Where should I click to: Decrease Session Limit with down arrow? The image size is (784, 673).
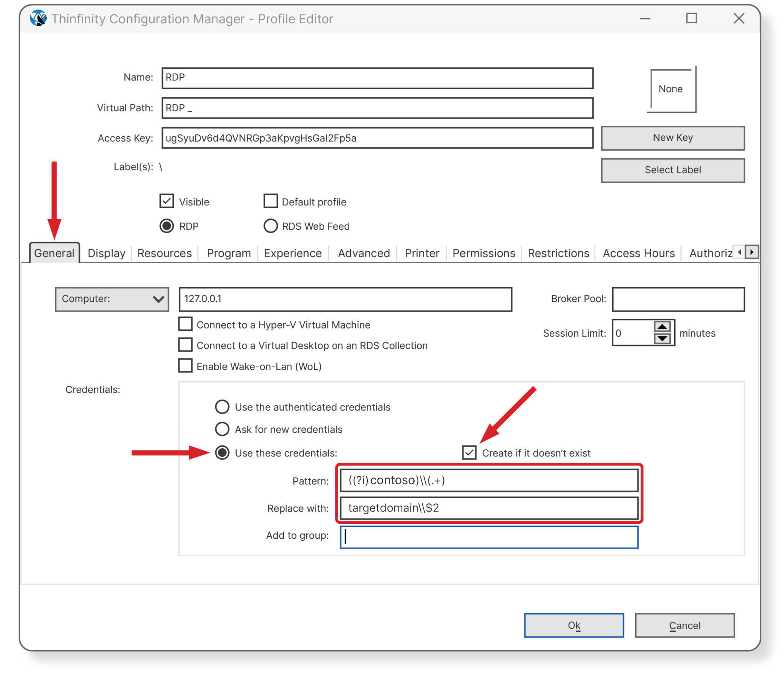coord(662,339)
